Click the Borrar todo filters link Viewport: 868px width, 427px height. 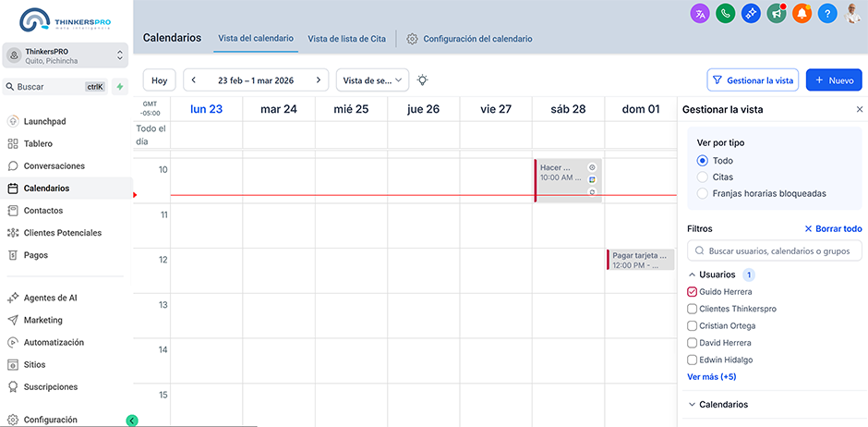tap(833, 228)
